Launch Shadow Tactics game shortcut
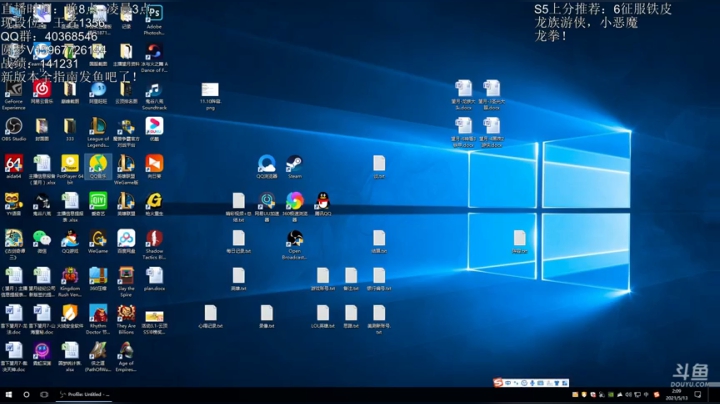 154,245
